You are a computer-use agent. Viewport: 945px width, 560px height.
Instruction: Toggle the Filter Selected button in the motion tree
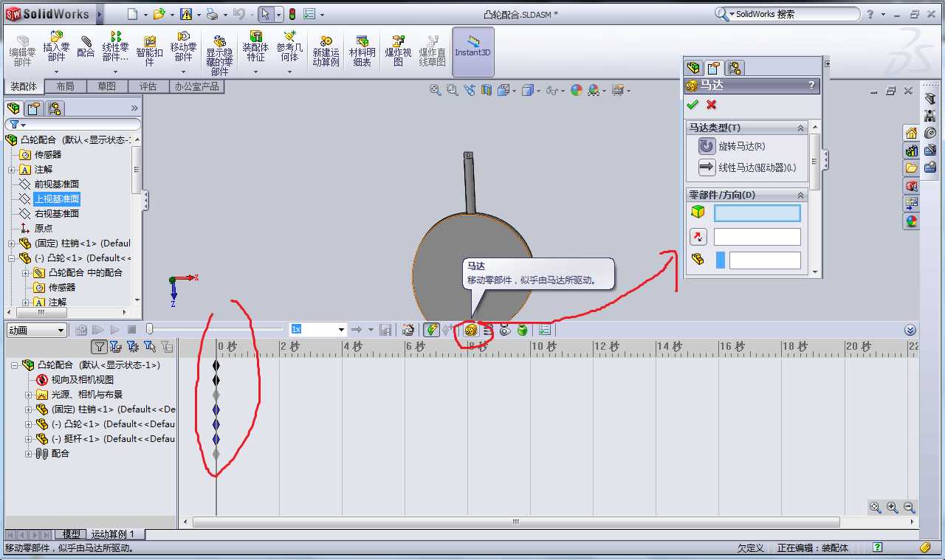pos(150,346)
